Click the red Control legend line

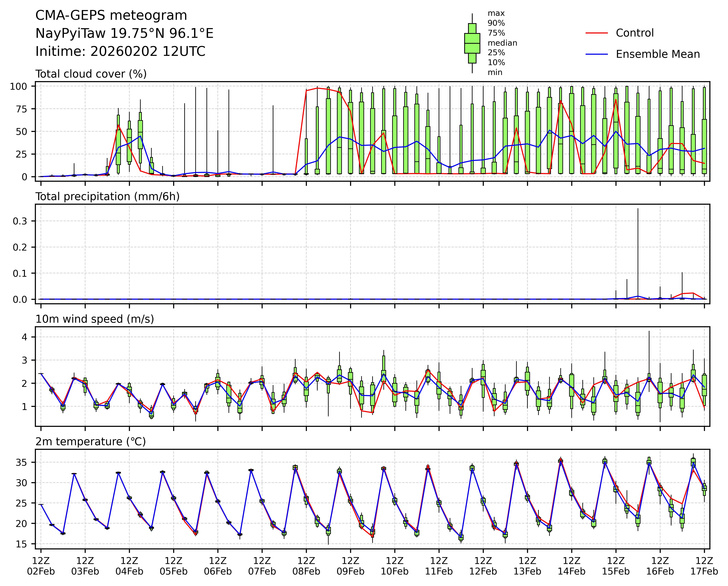(597, 33)
